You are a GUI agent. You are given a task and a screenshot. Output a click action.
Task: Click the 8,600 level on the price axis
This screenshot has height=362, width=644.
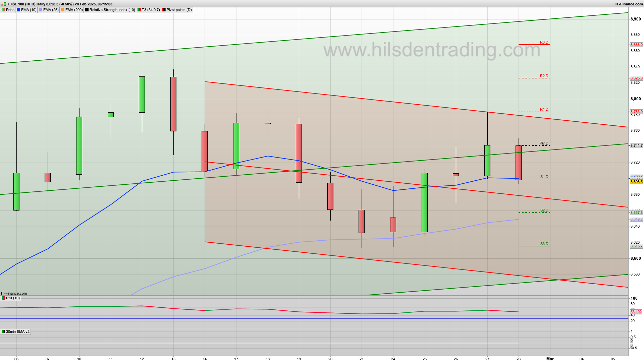(x=636, y=258)
